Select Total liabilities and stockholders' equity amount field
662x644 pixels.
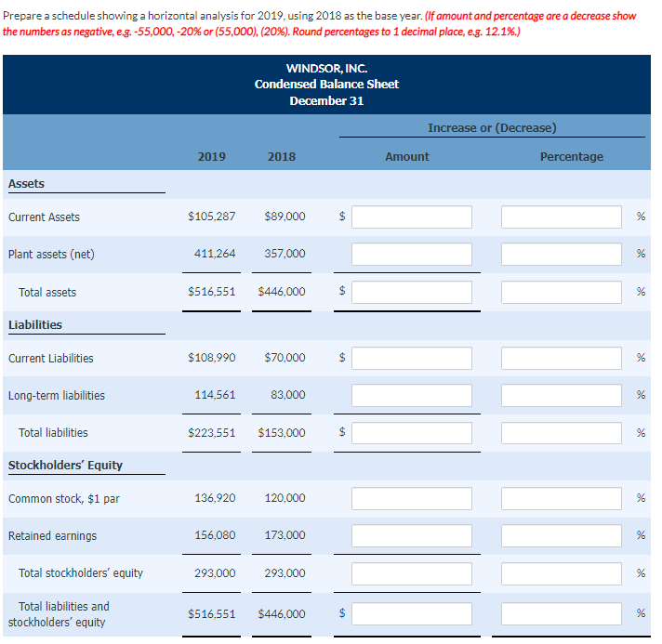coord(412,613)
